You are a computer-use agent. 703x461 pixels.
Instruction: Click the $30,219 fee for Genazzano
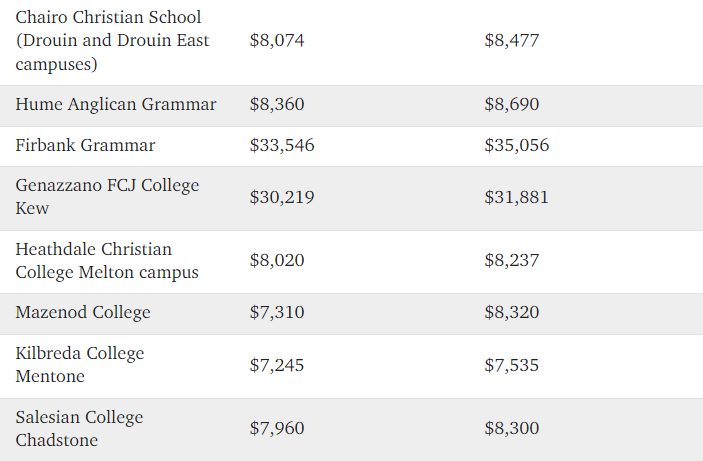point(282,198)
